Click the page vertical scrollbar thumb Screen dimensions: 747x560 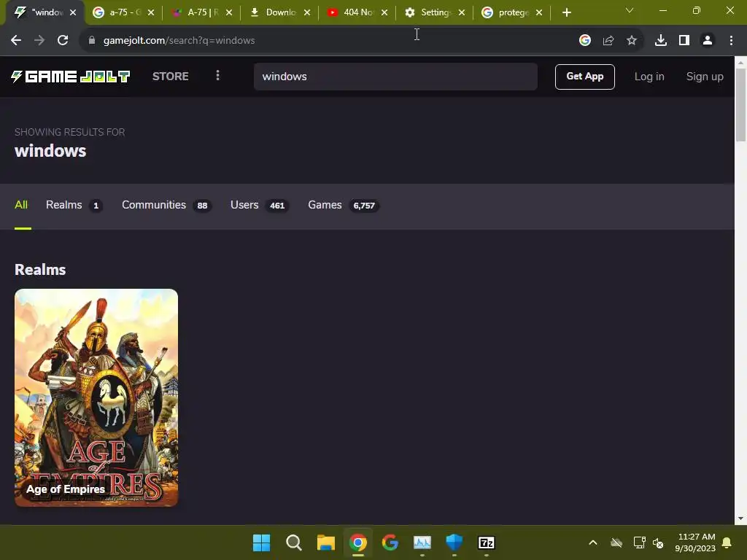740,105
